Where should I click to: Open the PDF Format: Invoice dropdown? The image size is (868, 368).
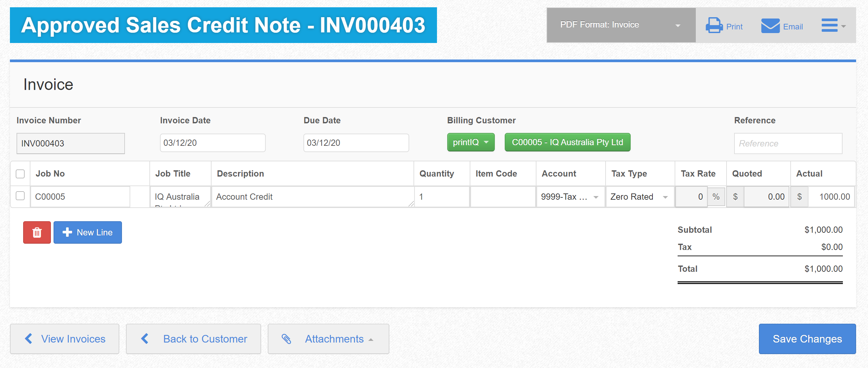click(x=621, y=25)
